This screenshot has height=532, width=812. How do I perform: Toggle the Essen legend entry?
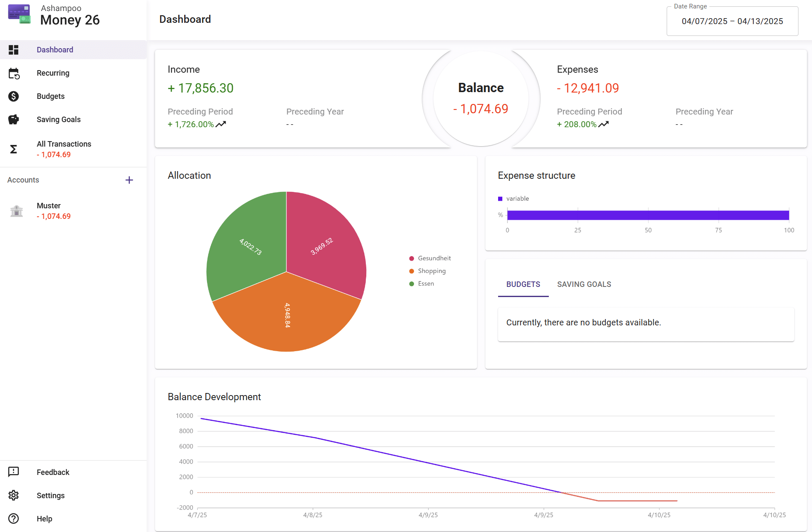(x=425, y=284)
